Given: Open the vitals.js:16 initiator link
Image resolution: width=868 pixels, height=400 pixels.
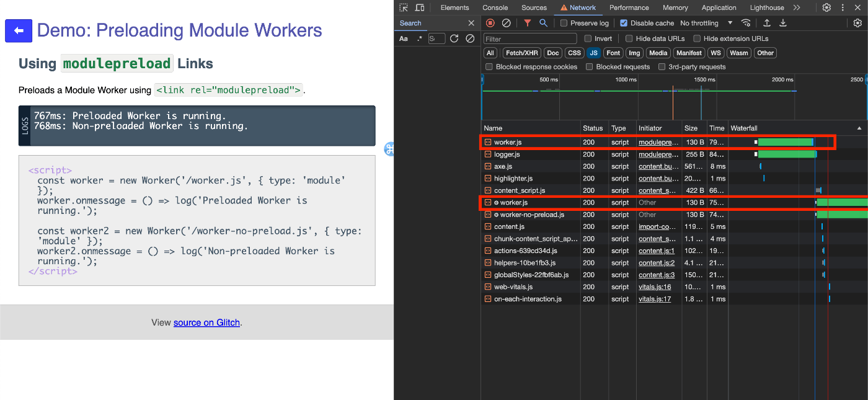Looking at the screenshot, I should (x=655, y=287).
